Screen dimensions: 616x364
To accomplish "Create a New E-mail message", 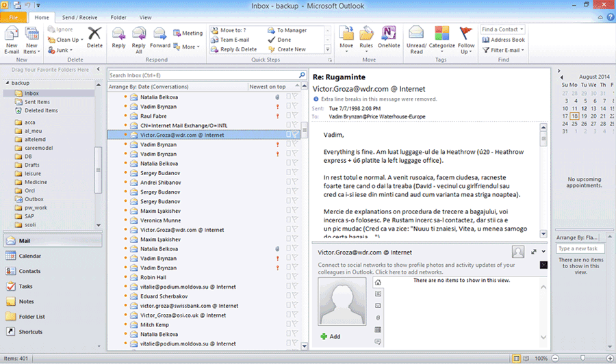I will tap(12, 40).
